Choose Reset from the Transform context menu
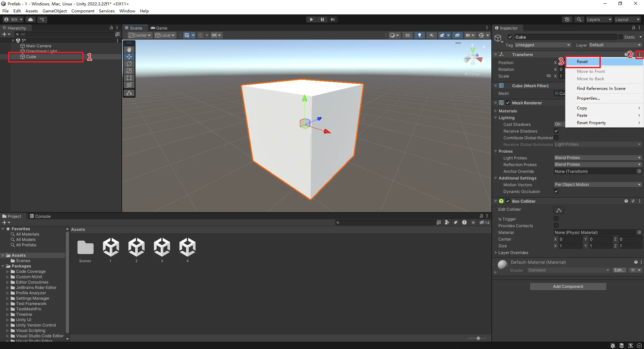 point(582,62)
